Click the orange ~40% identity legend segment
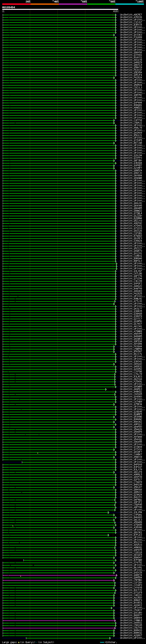The width and height of the screenshot is (146, 644). click(x=45, y=4)
